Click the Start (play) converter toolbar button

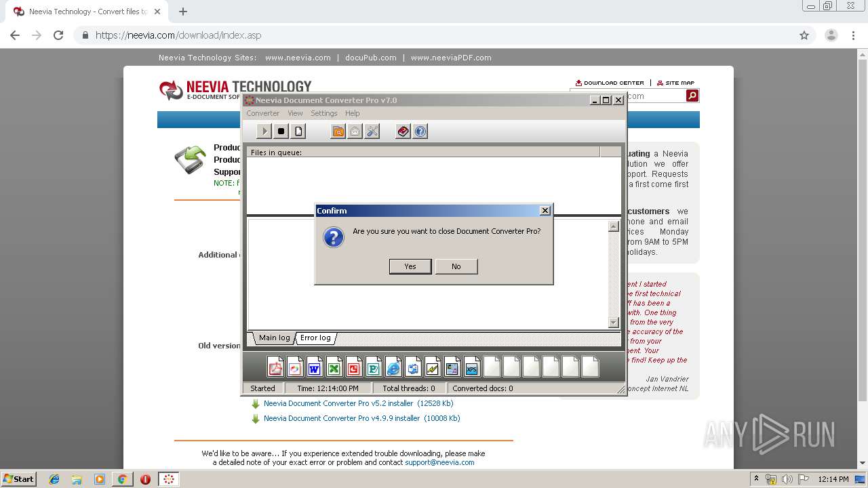point(264,131)
